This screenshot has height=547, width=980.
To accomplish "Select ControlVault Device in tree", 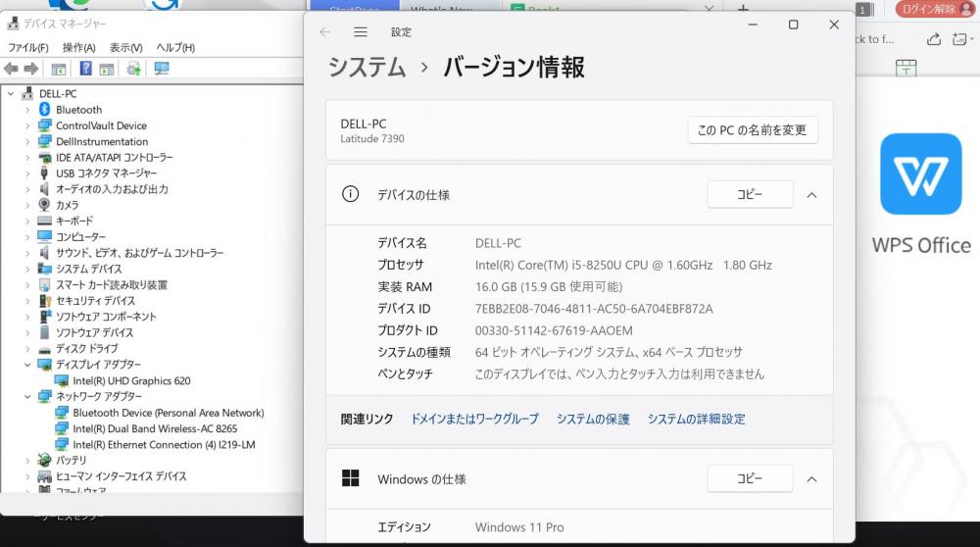I will (101, 125).
